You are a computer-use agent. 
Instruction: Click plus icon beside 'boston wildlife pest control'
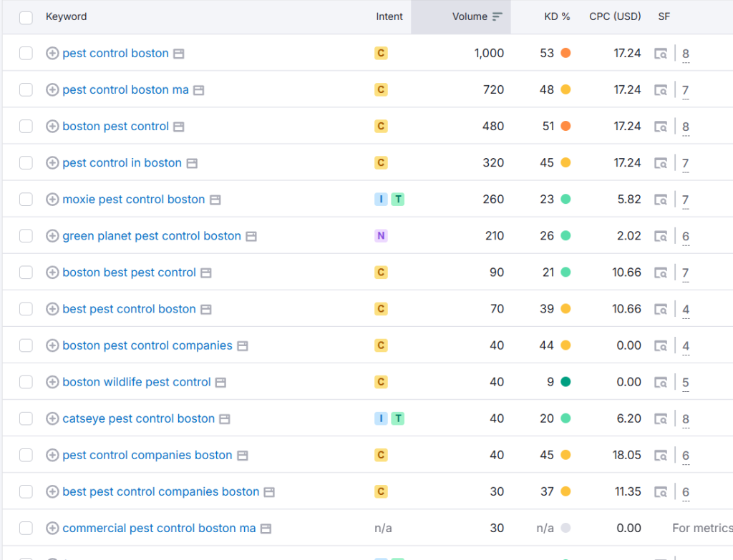[52, 382]
